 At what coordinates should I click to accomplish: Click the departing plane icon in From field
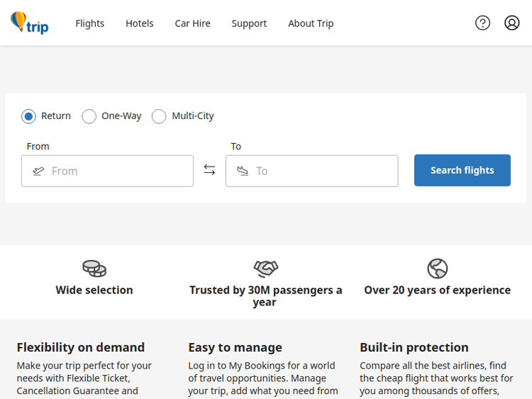coord(38,171)
